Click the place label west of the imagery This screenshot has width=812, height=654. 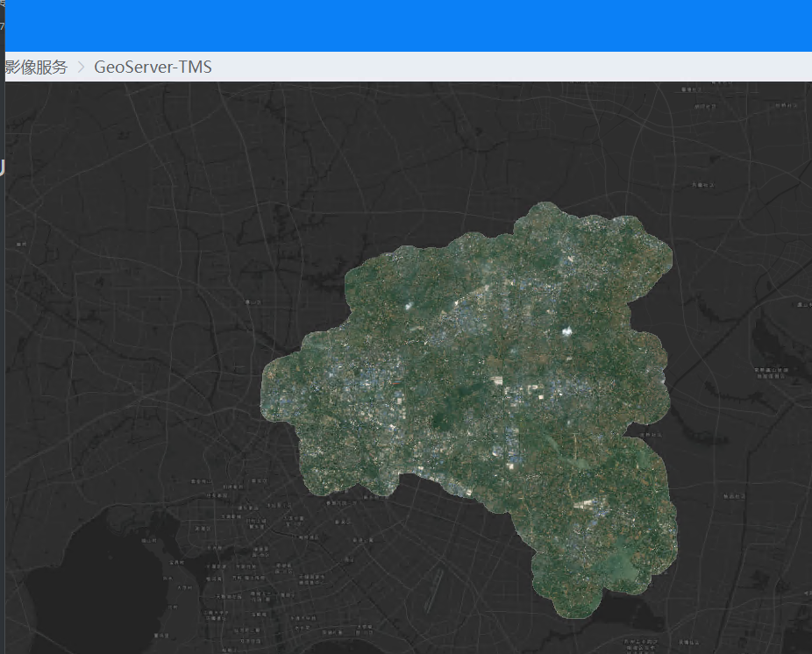(x=254, y=302)
